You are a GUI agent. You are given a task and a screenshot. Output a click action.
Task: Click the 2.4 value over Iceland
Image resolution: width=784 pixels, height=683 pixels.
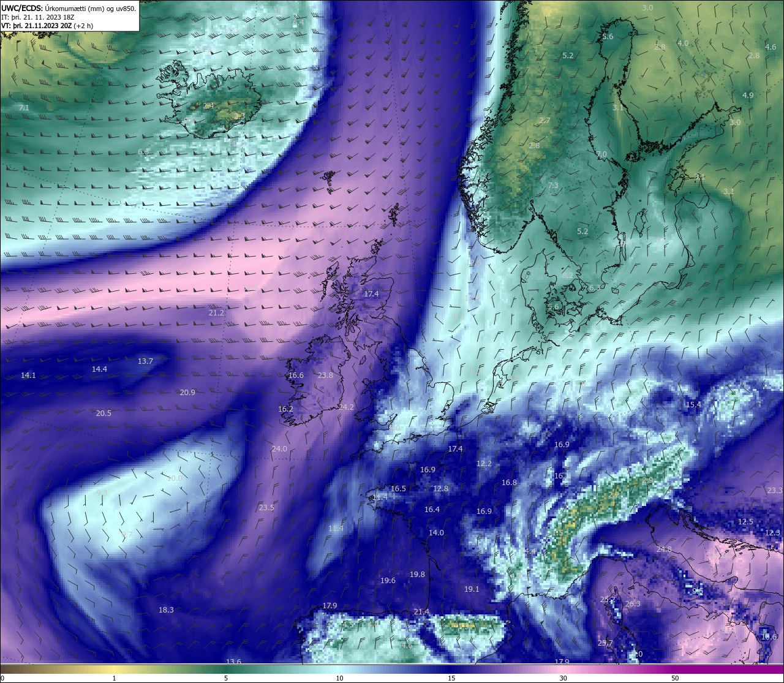pyautogui.click(x=208, y=106)
